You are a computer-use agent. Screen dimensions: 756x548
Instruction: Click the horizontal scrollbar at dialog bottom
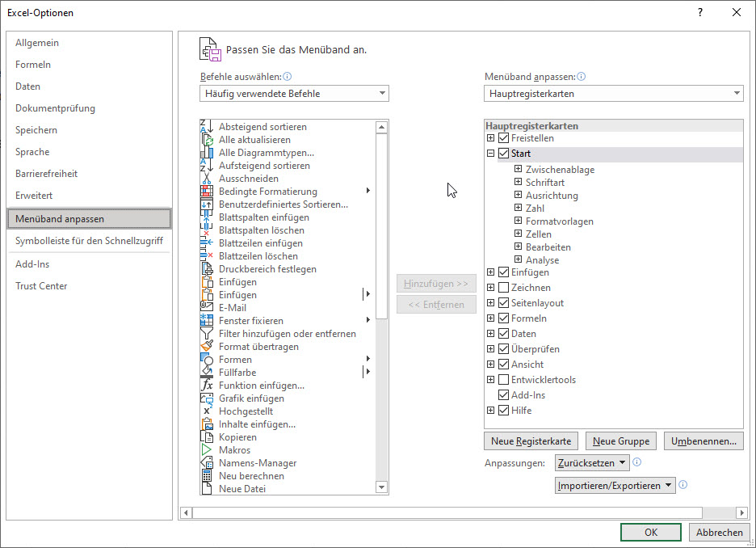(x=444, y=512)
